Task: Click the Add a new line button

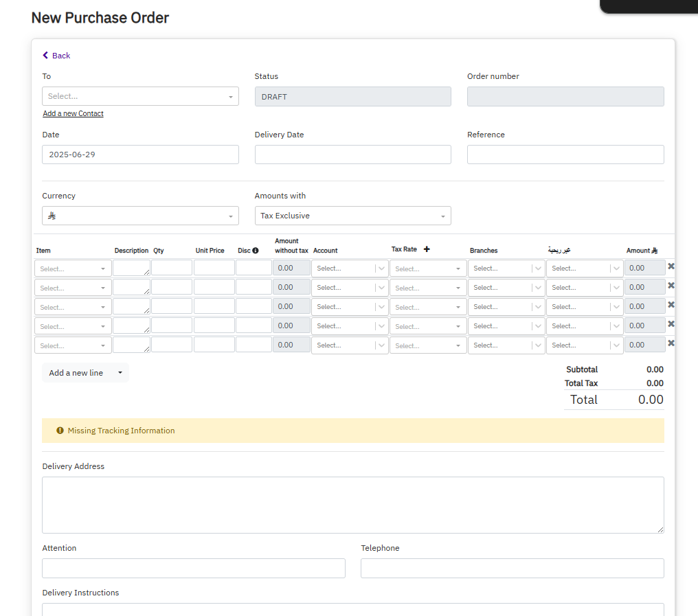Action: [76, 372]
